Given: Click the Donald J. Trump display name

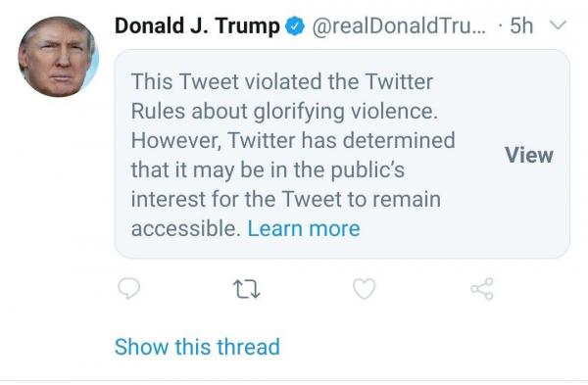Looking at the screenshot, I should [197, 26].
